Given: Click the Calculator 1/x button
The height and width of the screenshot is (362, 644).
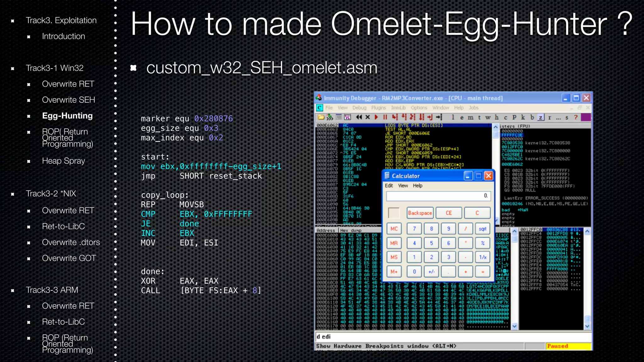Looking at the screenshot, I should click(483, 257).
